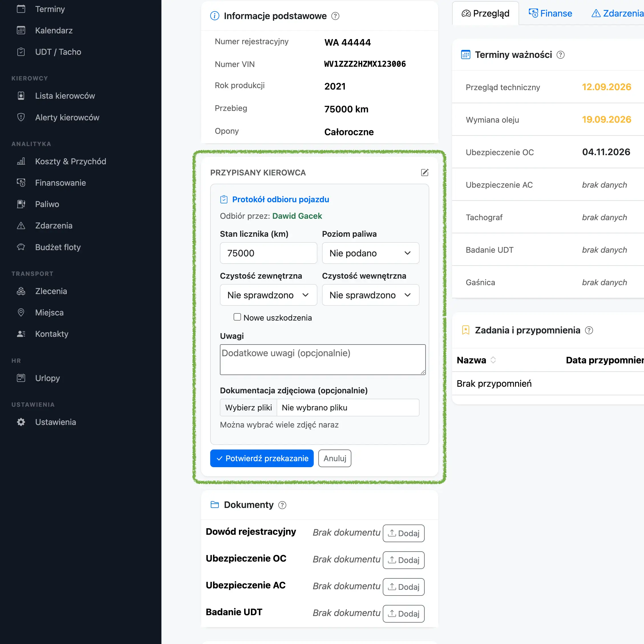Open Terminy in sidebar
Screen dimensions: 644x644
[50, 9]
